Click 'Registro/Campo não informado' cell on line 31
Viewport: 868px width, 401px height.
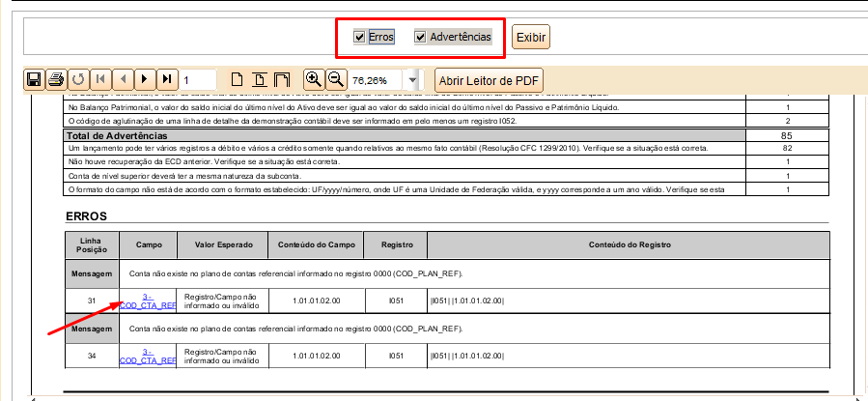(221, 301)
